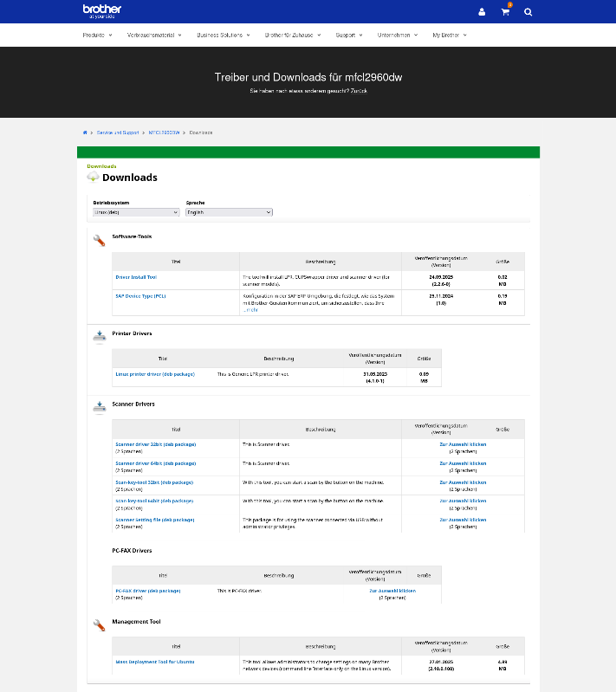This screenshot has width=616, height=692.
Task: Click the Printer Drivers download icon
Action: [100, 337]
